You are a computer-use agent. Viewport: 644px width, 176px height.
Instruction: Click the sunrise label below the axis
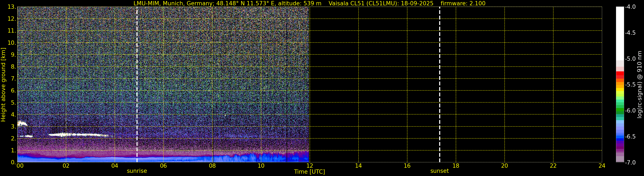[137, 171]
